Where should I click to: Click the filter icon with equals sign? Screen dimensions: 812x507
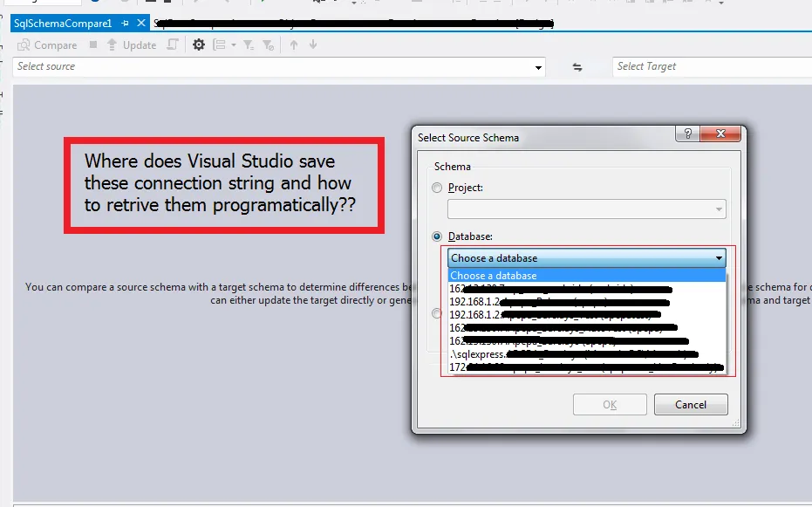click(x=249, y=45)
